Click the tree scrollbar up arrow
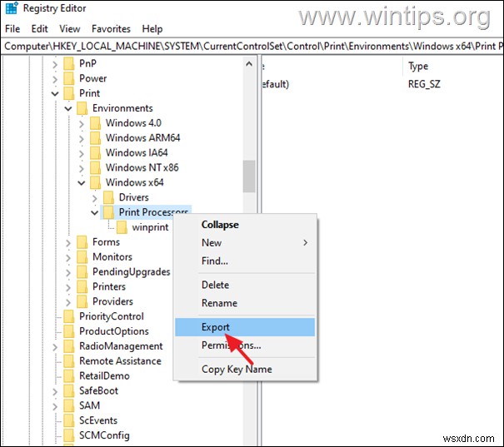The image size is (504, 447). [249, 64]
